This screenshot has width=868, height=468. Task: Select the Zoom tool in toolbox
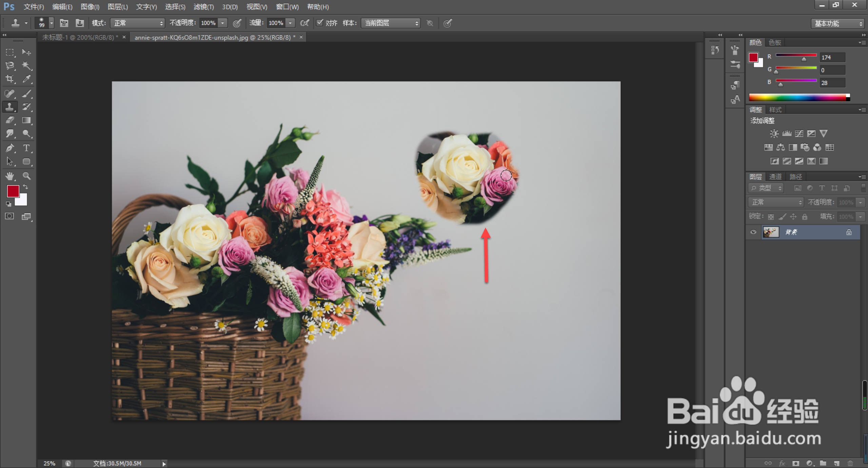click(26, 176)
